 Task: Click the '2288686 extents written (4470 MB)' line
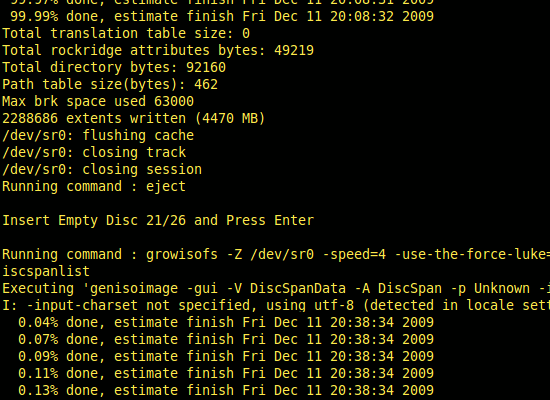[x=134, y=118]
